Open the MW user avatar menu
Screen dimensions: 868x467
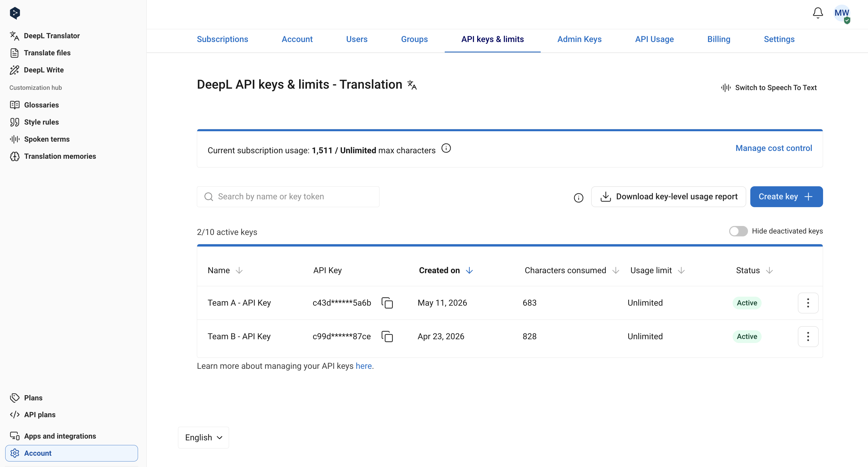click(x=842, y=13)
